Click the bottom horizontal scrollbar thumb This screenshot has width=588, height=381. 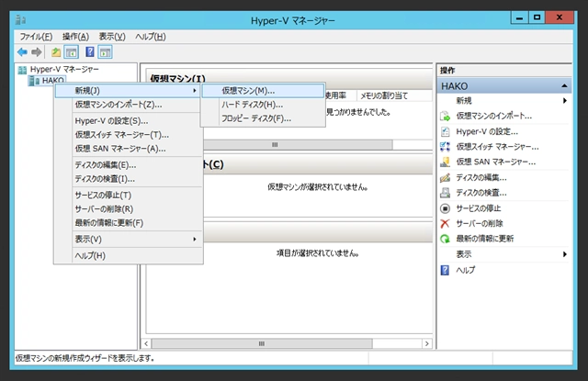pyautogui.click(x=262, y=343)
